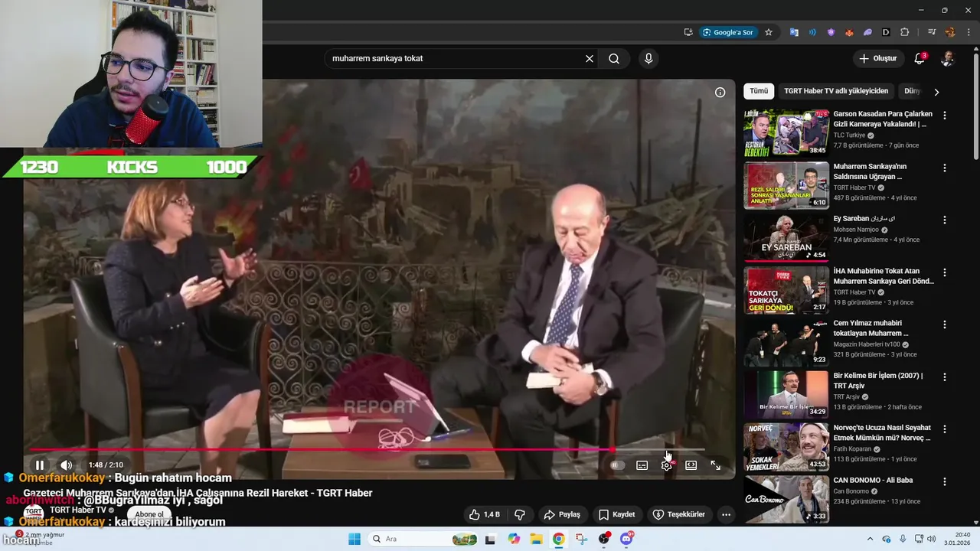980x551 pixels.
Task: Open Chrome three-dot menu
Action: click(x=968, y=32)
